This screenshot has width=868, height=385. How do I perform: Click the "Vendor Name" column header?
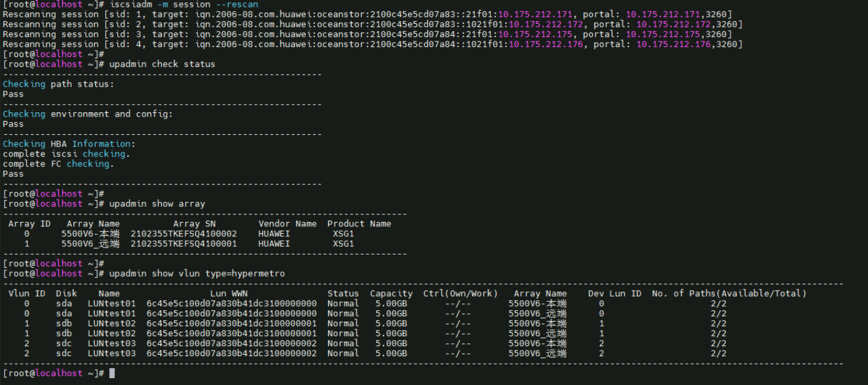point(287,224)
